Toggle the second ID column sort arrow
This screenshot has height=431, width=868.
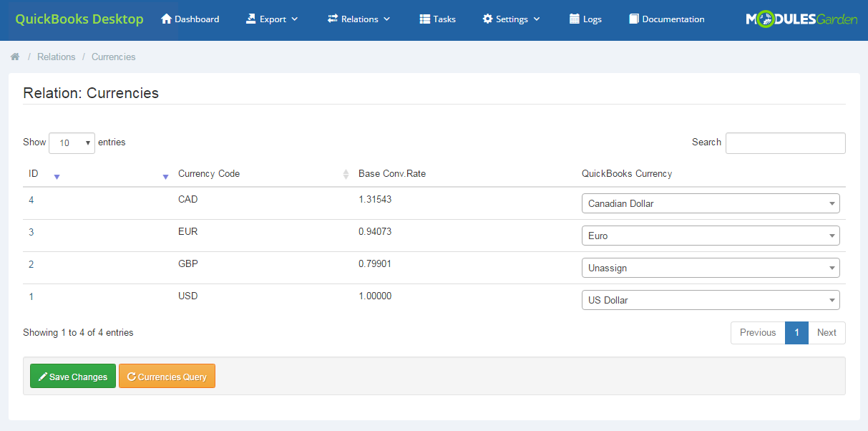click(x=165, y=176)
